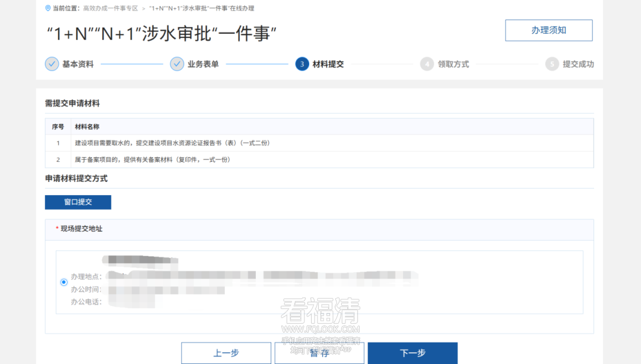Select row 1 about 水资源论证报告书 material
The width and height of the screenshot is (641, 364).
coord(170,142)
